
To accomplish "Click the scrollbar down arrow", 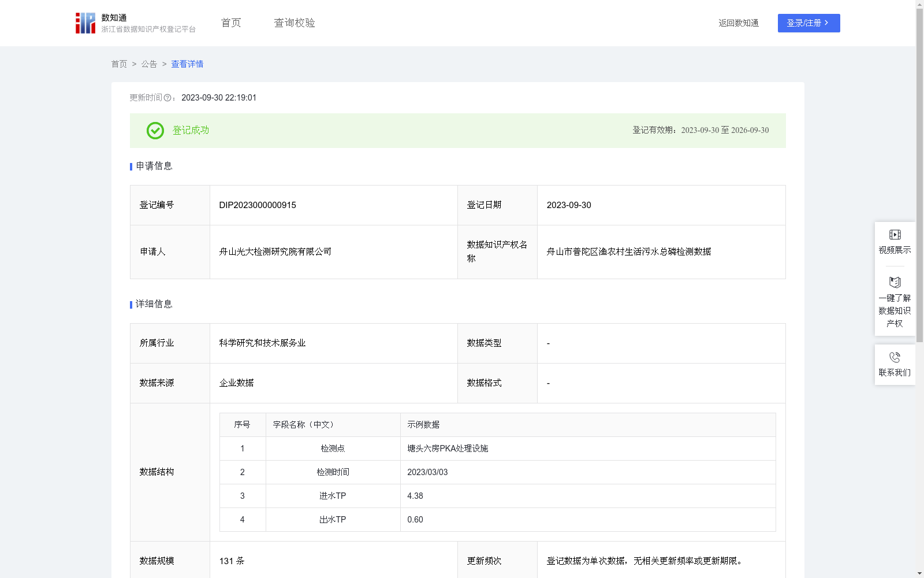I will coord(919,573).
